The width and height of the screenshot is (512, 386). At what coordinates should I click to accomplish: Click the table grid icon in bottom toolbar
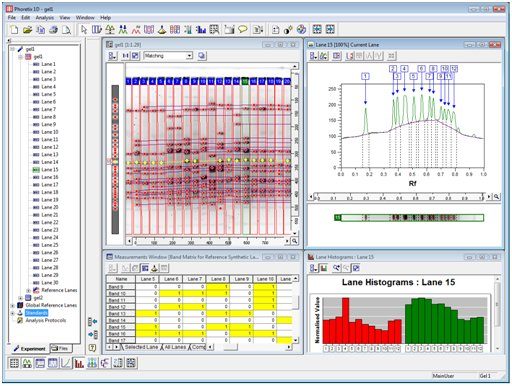(x=14, y=363)
